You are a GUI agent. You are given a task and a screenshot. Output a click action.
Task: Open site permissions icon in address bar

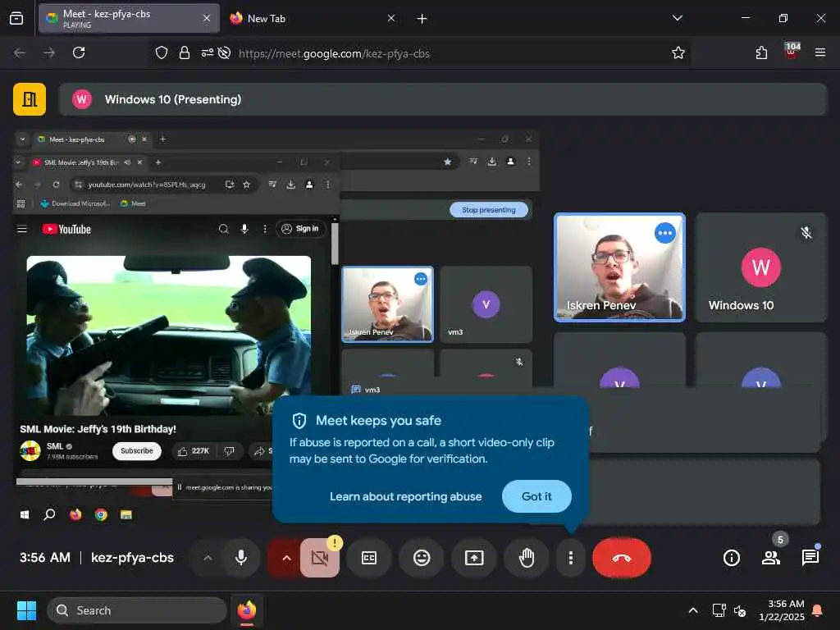[x=208, y=52]
